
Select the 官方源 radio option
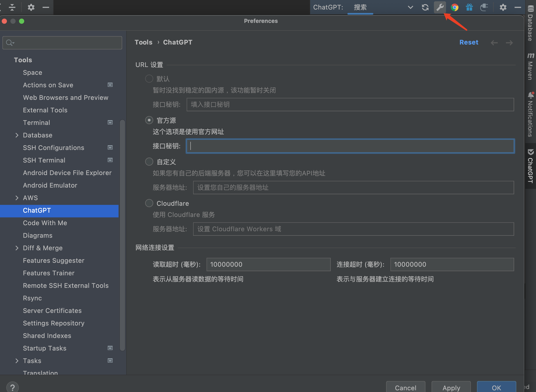point(149,120)
